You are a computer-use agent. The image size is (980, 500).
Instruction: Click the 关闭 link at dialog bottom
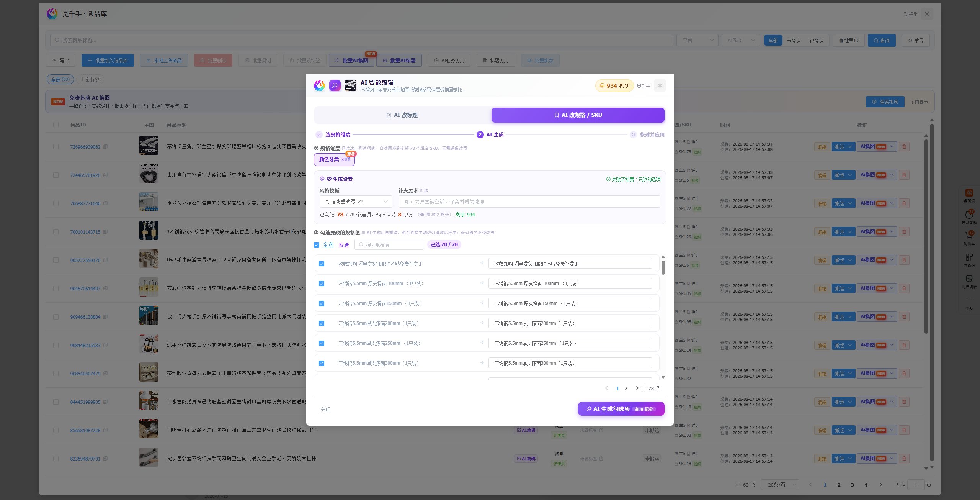pos(325,409)
